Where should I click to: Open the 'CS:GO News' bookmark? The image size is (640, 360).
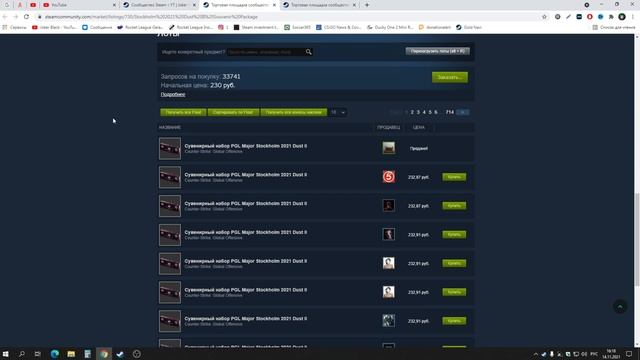[338, 27]
